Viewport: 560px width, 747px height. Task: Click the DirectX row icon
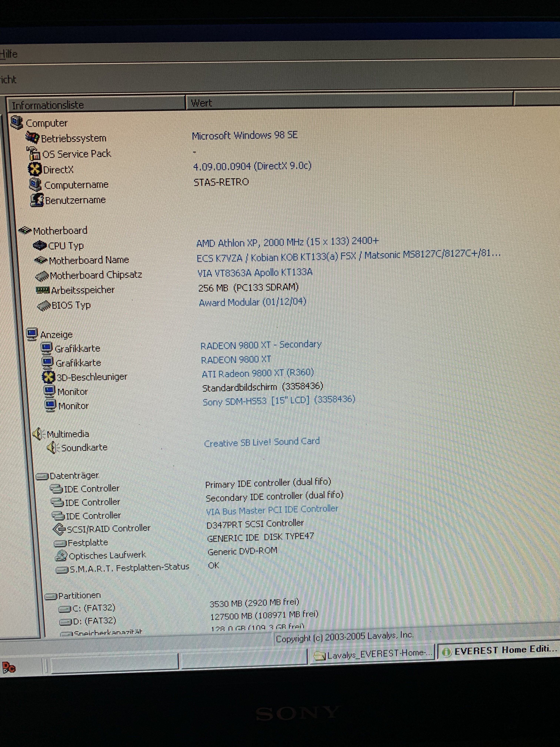coord(35,169)
